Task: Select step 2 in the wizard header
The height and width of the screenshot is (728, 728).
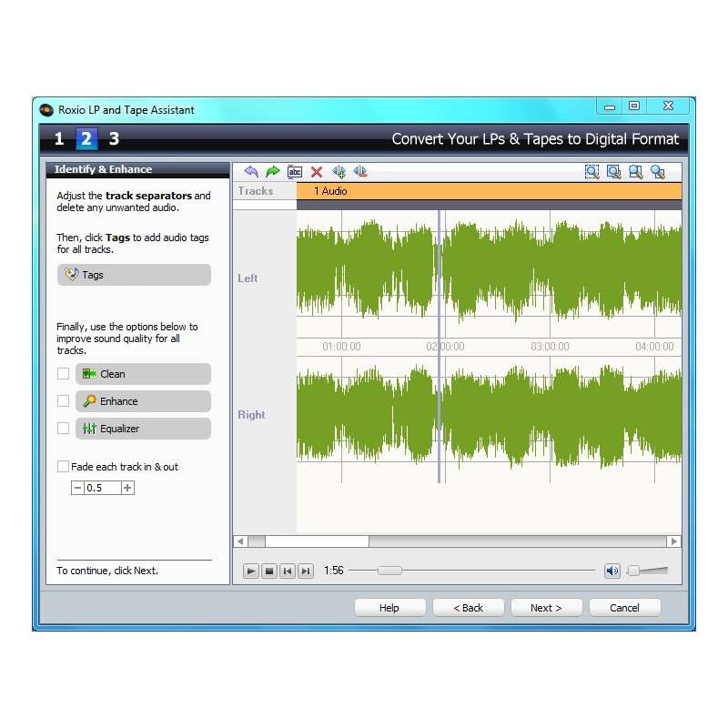Action: [86, 139]
